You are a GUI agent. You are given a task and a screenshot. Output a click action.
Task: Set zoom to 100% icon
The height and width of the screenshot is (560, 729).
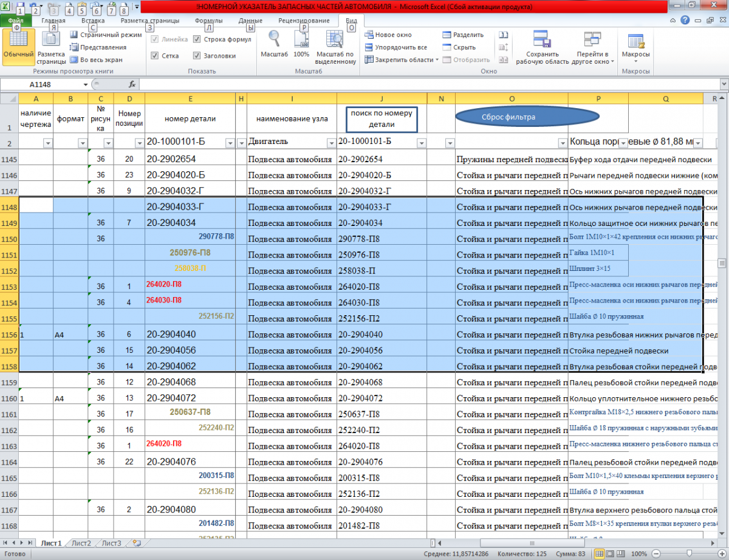click(301, 44)
